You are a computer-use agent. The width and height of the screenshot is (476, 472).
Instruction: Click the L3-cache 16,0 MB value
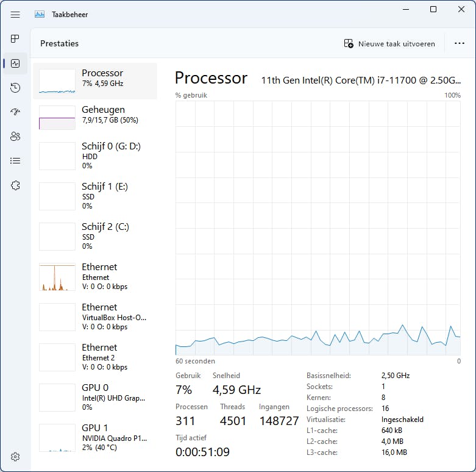tap(394, 452)
